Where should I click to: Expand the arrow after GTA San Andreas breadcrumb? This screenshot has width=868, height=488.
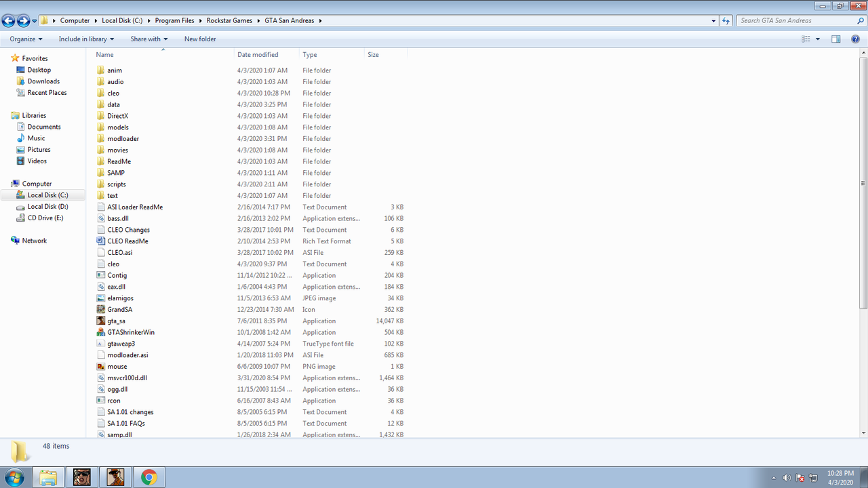pos(320,21)
